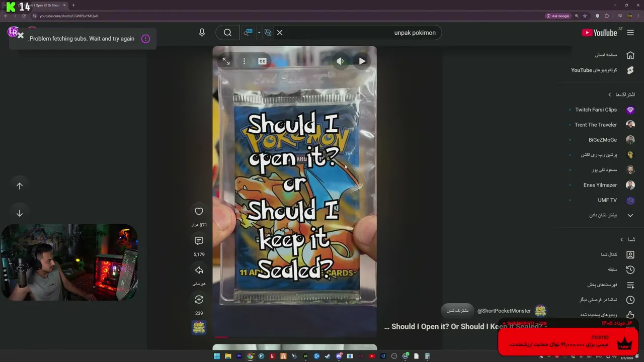Click the warning icon on subs notification
This screenshot has width=644, height=362.
[145, 39]
